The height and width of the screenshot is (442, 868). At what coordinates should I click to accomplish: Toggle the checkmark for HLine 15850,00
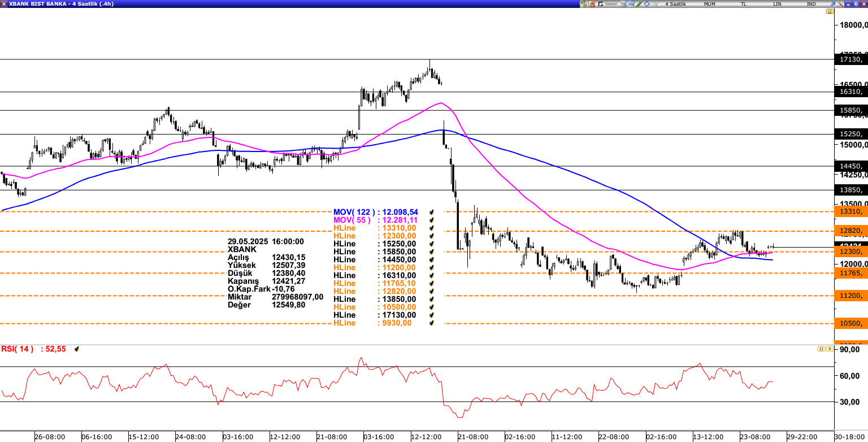point(432,252)
